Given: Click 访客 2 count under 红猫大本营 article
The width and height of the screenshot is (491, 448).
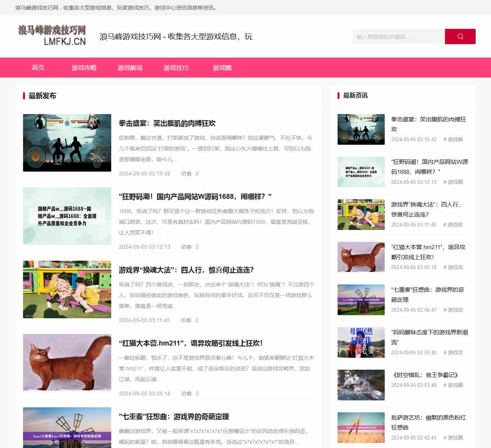Looking at the screenshot, I should (x=190, y=393).
